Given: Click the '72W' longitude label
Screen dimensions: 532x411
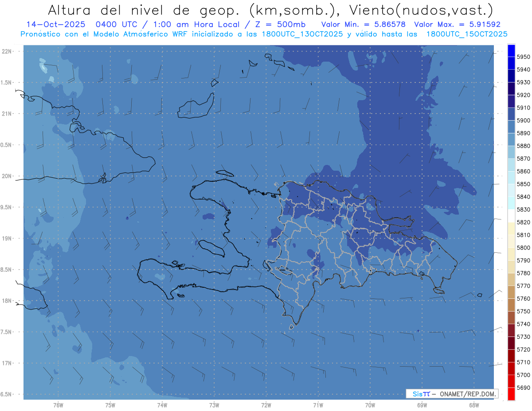Looking at the screenshot, I should (266, 405).
